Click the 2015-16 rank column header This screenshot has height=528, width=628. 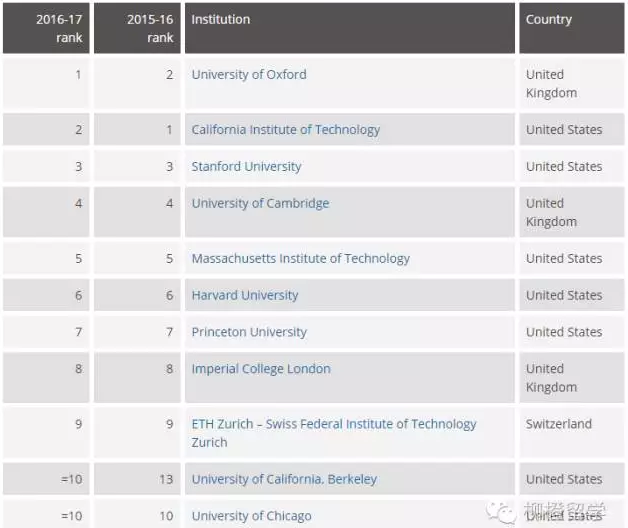click(x=137, y=28)
